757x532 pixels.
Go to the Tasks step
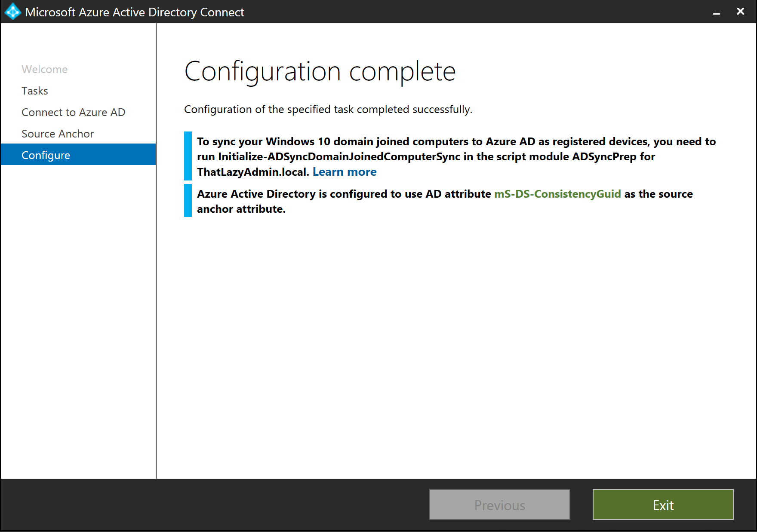[35, 91]
